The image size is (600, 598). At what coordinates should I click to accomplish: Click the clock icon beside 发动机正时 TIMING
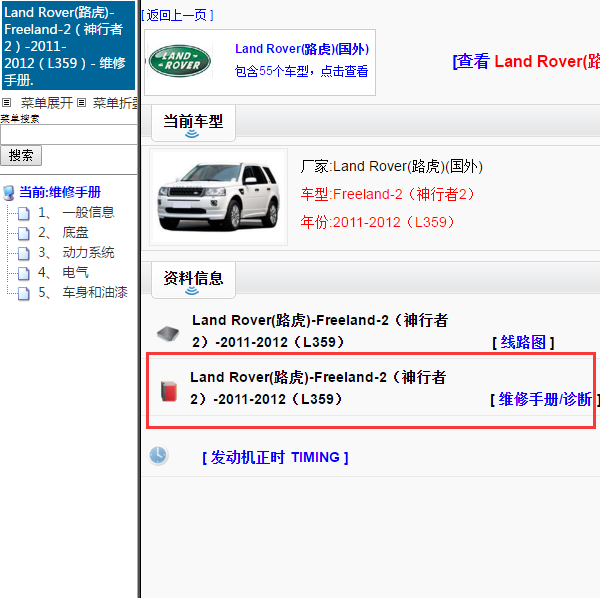coord(158,455)
